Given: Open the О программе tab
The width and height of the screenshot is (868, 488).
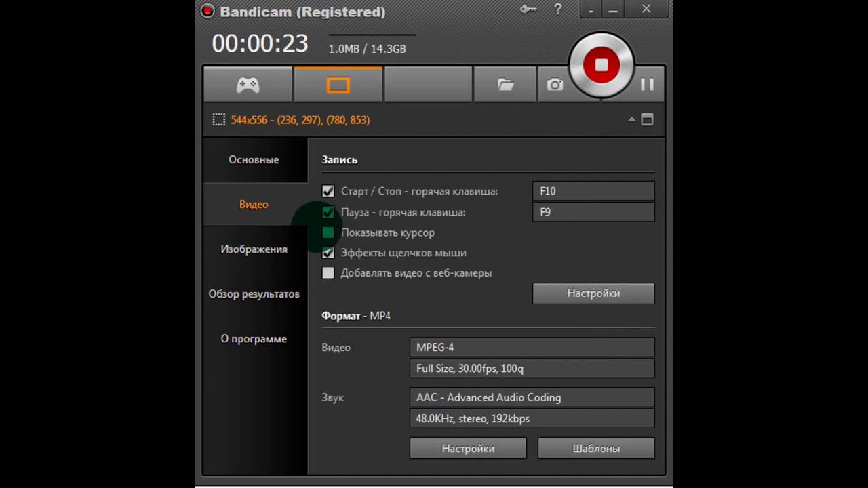Looking at the screenshot, I should point(254,339).
